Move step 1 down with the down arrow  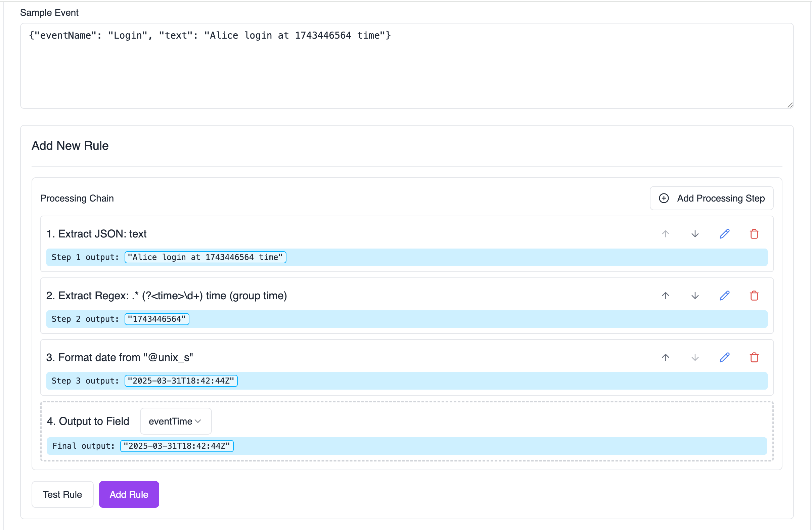point(695,234)
